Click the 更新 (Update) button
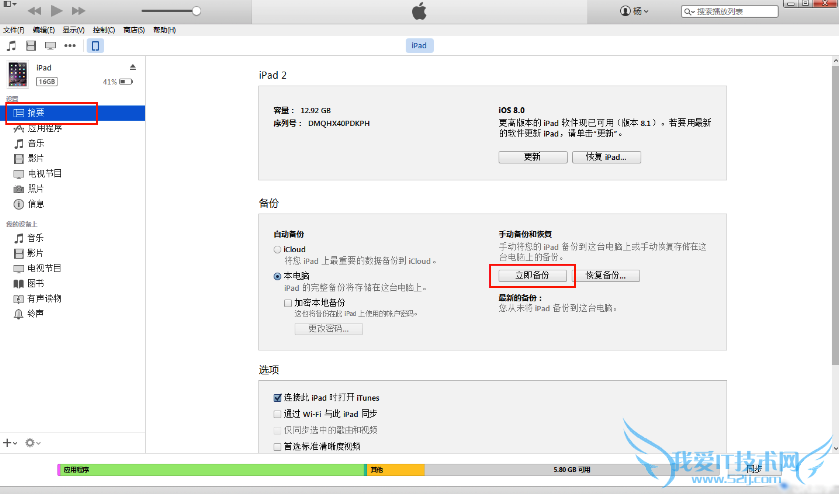This screenshot has width=839, height=494. 532,157
